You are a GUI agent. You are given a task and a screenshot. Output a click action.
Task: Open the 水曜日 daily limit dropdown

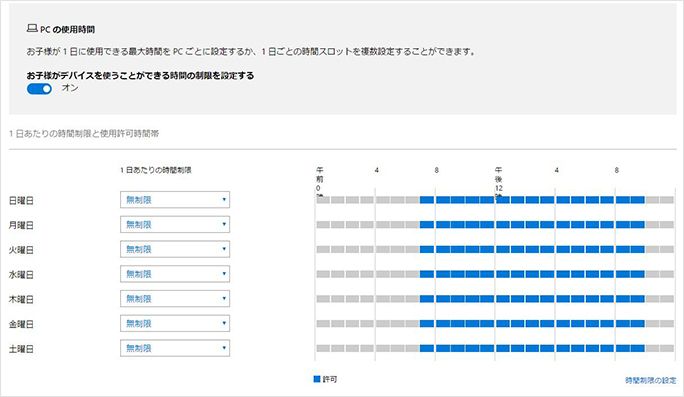(175, 274)
